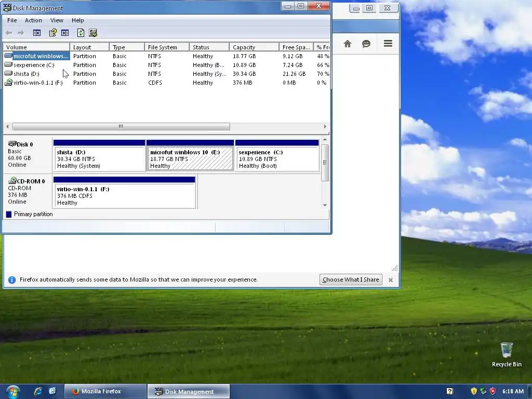Click the CD-ROM 0 disc icon
The width and height of the screenshot is (532, 399).
[12, 180]
